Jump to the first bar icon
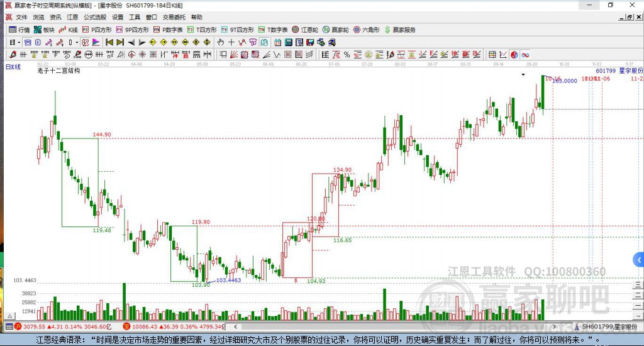Image resolution: width=644 pixels, height=346 pixels. pos(109,42)
